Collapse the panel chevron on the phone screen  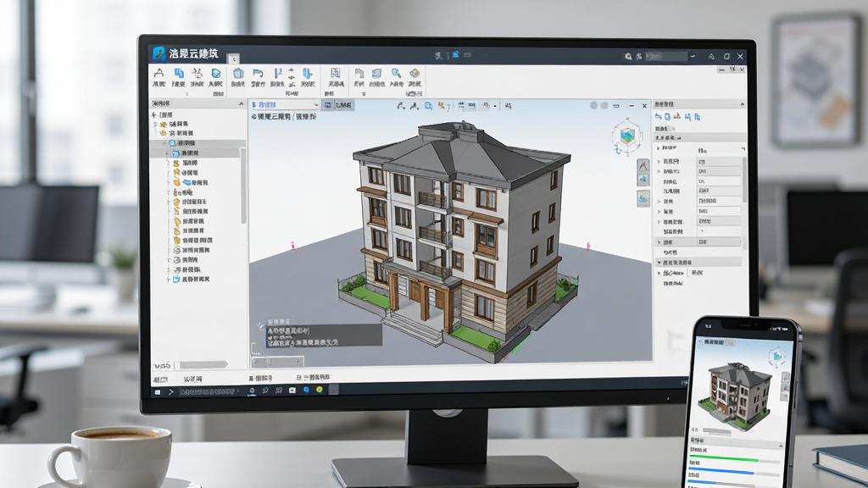781,446
